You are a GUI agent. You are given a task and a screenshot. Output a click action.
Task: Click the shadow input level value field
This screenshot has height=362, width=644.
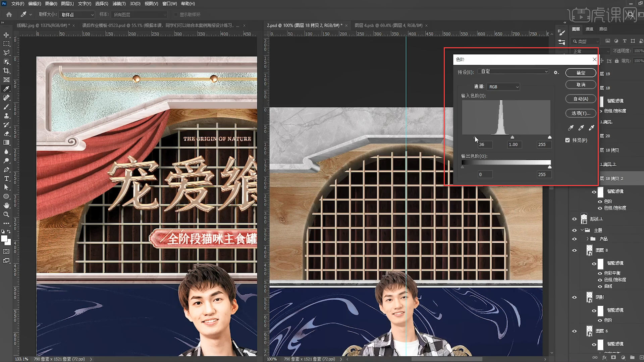point(485,144)
